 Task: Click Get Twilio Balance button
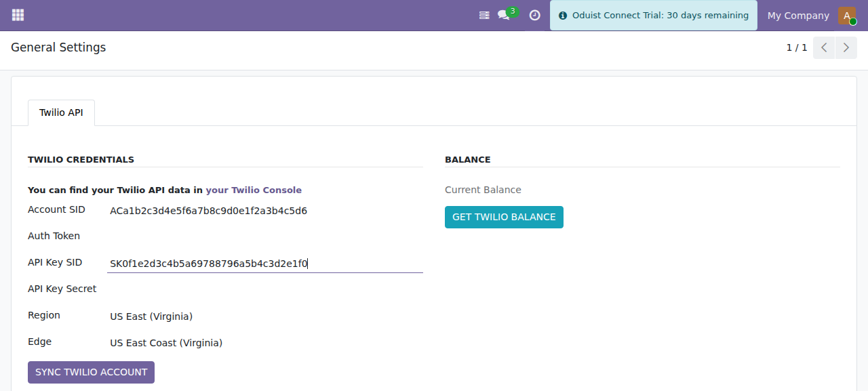[x=504, y=217]
